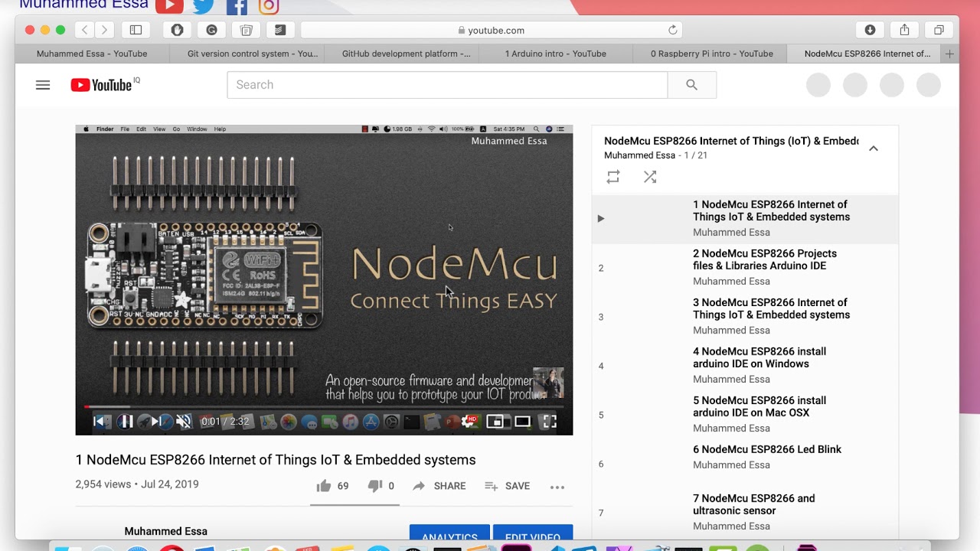Image resolution: width=980 pixels, height=551 pixels.
Task: Click the stacked-layers extension icon in Safari toolbar
Action: click(x=280, y=30)
